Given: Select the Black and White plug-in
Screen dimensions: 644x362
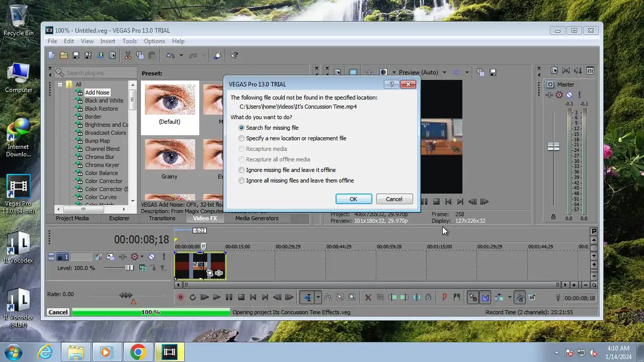Looking at the screenshot, I should coord(104,101).
